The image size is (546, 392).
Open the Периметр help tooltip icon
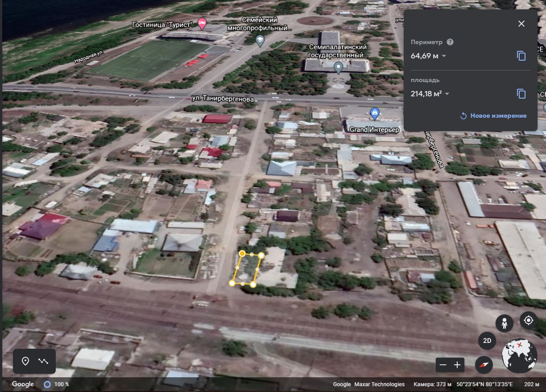450,42
